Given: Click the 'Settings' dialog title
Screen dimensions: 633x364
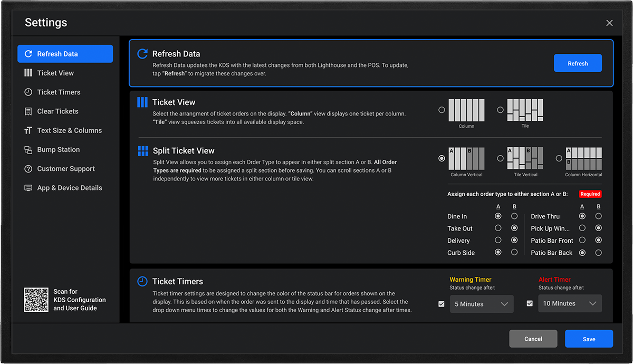Looking at the screenshot, I should (46, 23).
